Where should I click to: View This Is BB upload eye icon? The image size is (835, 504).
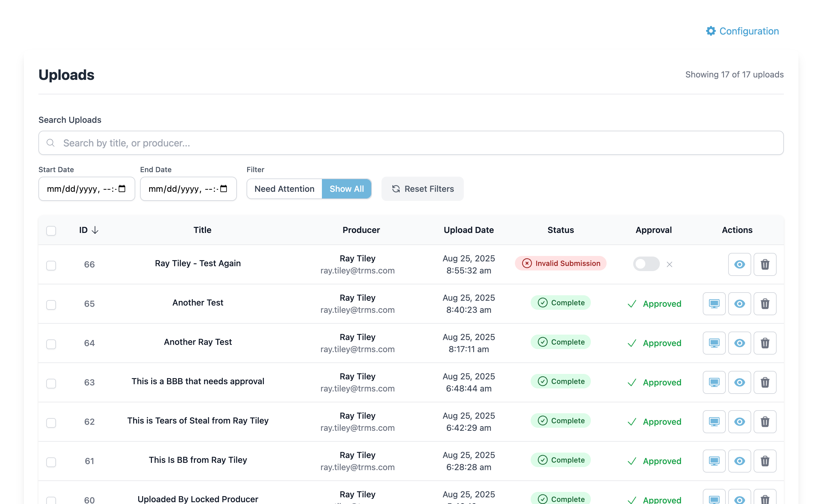click(739, 461)
